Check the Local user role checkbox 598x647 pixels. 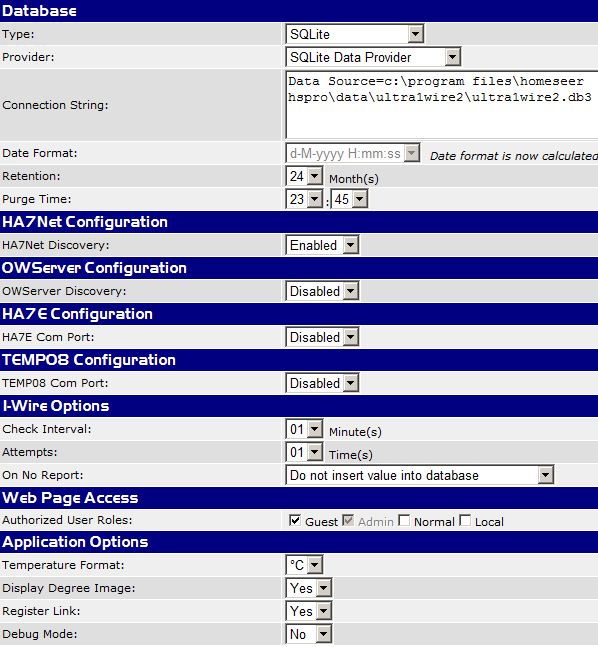(465, 520)
